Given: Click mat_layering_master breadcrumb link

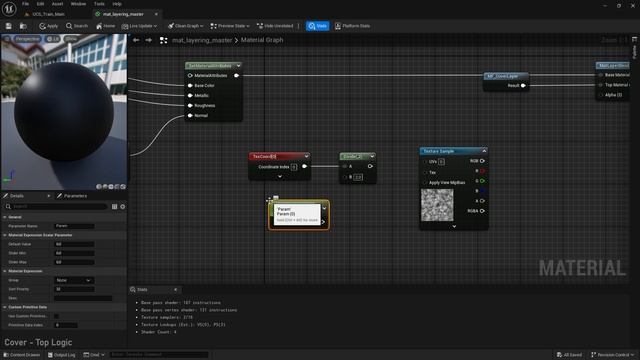Looking at the screenshot, I should coord(202,40).
